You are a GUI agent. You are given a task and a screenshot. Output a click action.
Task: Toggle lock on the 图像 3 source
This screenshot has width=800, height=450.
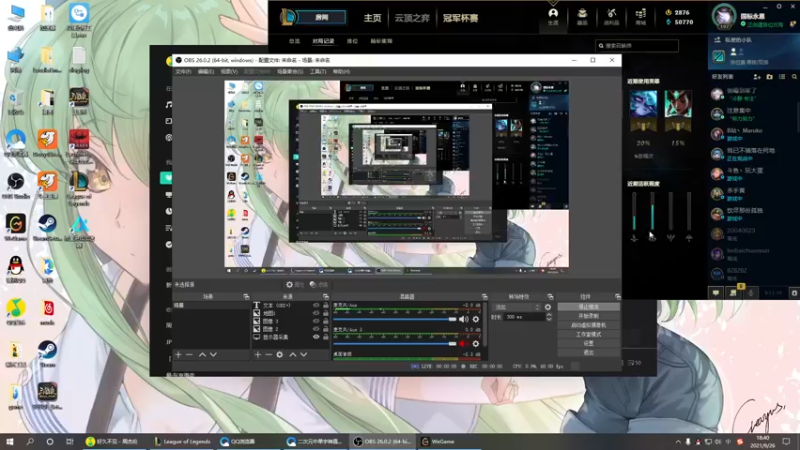point(326,321)
